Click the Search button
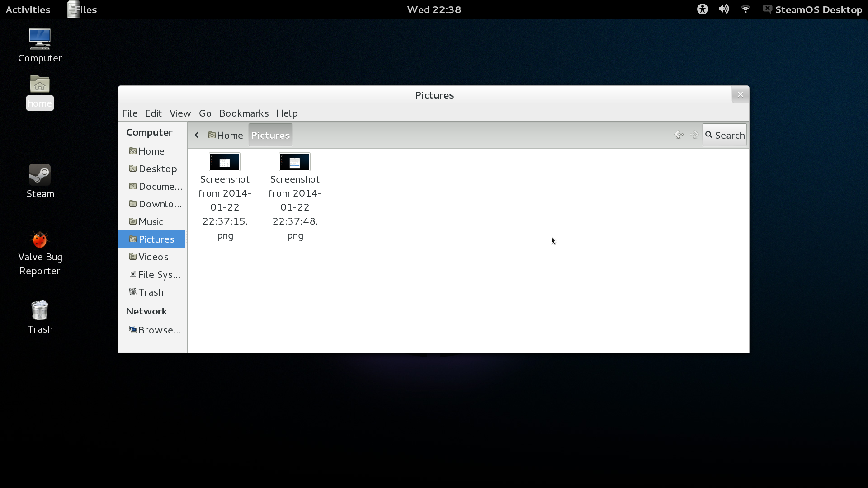The width and height of the screenshot is (868, 488). [724, 135]
